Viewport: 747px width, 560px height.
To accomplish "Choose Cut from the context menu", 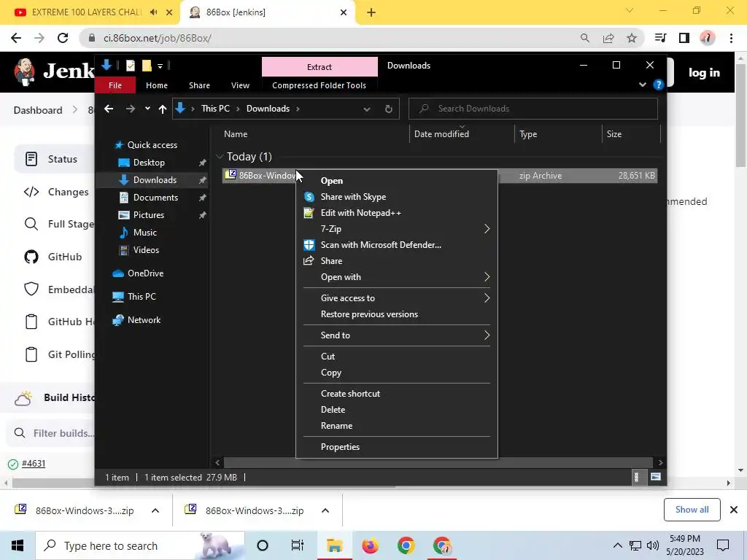I will click(328, 356).
